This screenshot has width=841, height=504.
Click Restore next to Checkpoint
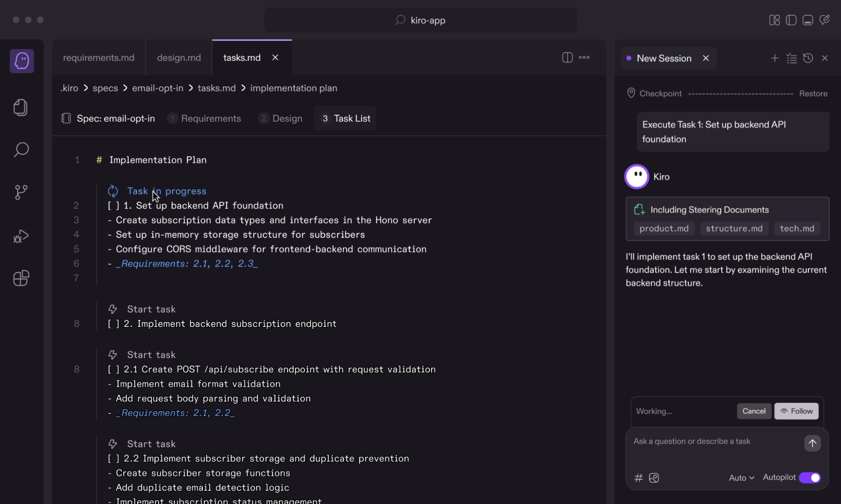tap(813, 93)
